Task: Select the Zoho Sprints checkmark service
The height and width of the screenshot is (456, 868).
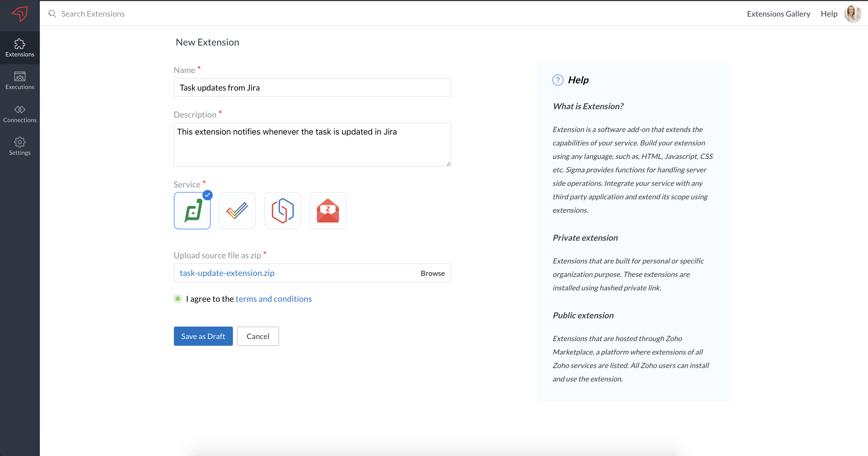Action: 237,211
